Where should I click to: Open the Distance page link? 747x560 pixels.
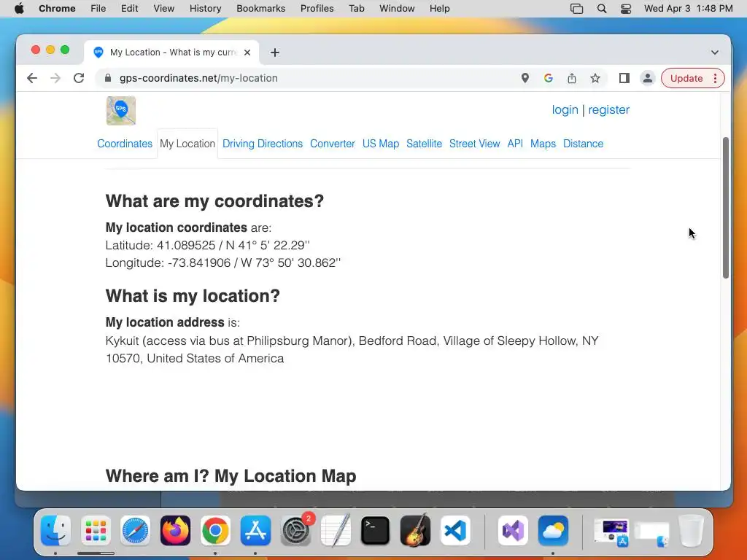tap(583, 144)
